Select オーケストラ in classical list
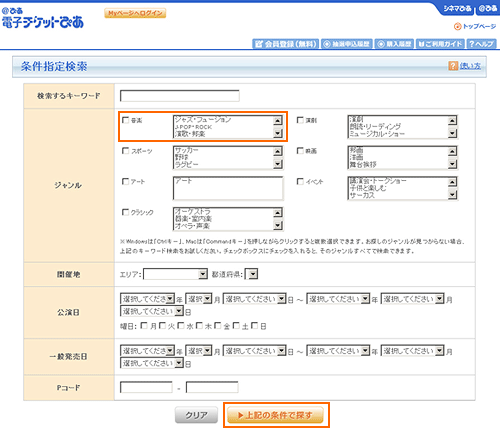Screen dimensions: 500x428 tap(193, 212)
